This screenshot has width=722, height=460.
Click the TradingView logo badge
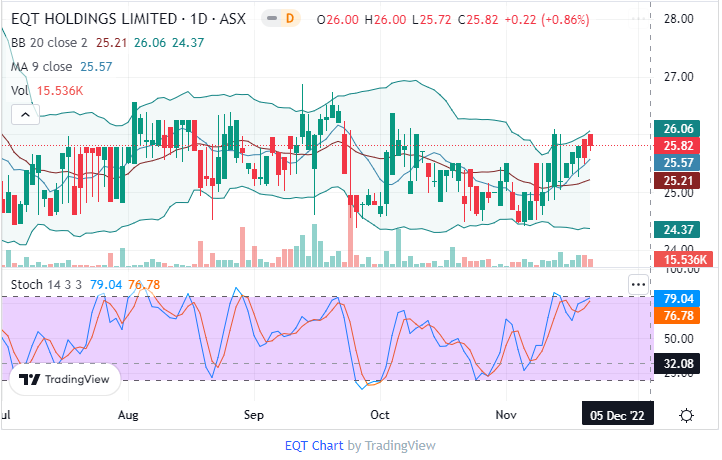pyautogui.click(x=67, y=379)
